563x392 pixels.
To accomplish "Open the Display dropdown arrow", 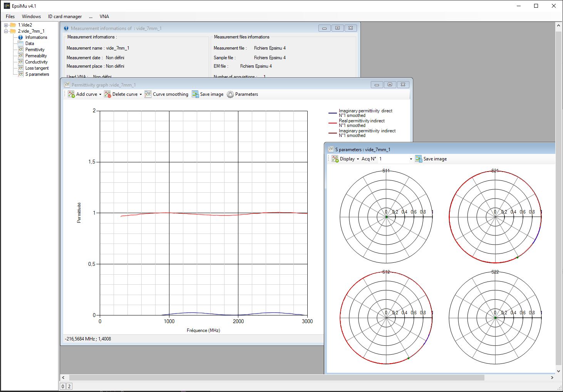I will pos(358,159).
